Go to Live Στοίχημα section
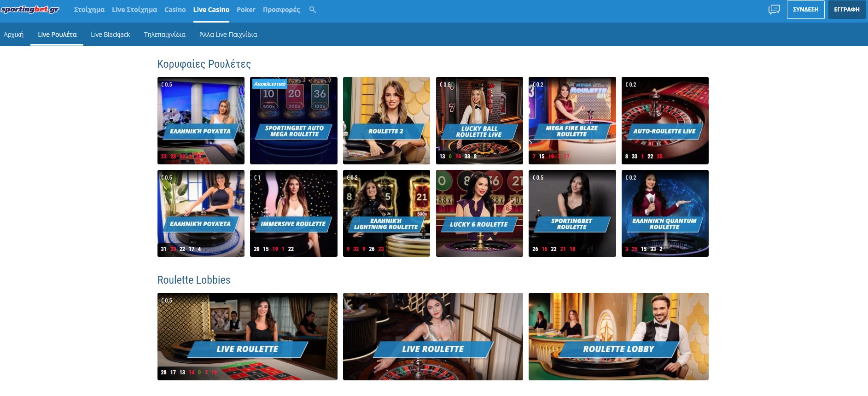This screenshot has height=396, width=868. (134, 10)
